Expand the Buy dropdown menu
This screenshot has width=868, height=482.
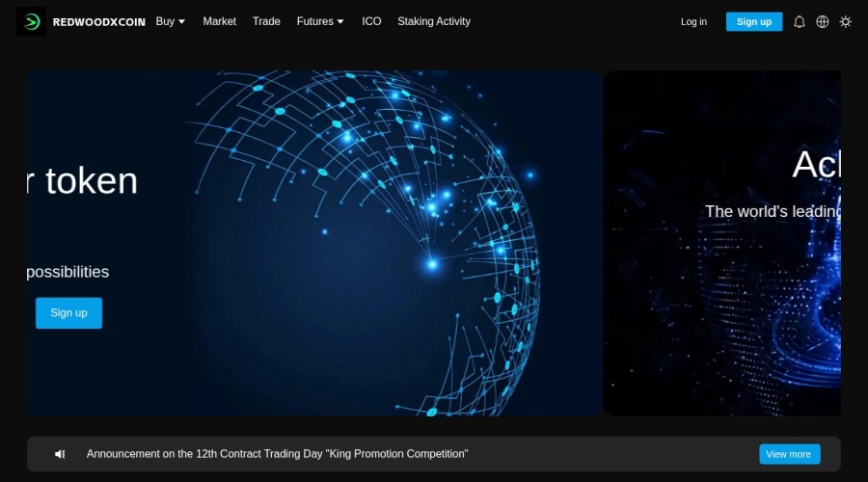(x=170, y=21)
